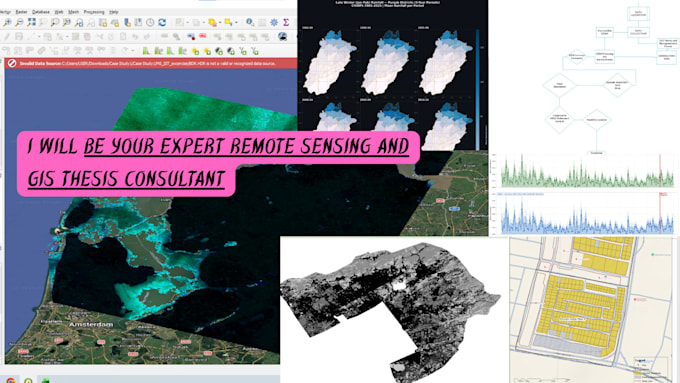The width and height of the screenshot is (680, 383).
Task: Click the yellow parcel map thumbnail
Action: [x=594, y=310]
